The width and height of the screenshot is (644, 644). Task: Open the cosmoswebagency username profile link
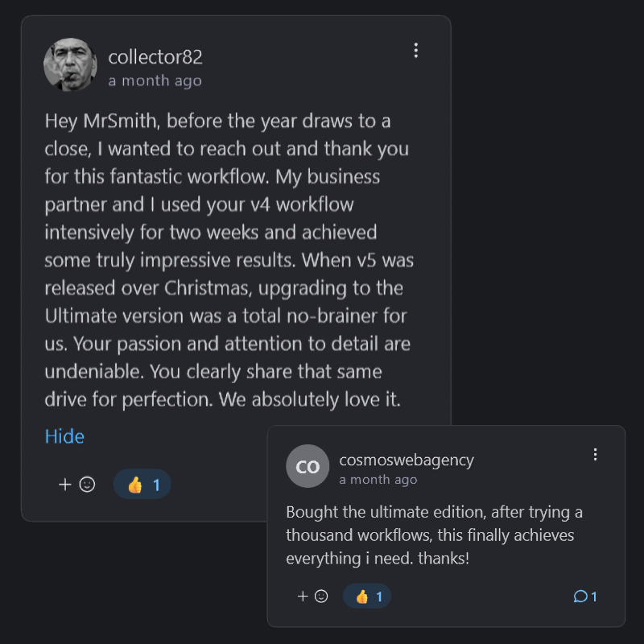coord(407,460)
